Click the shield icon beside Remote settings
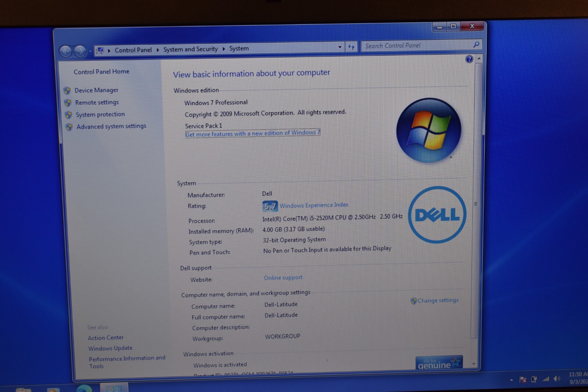This screenshot has width=588, height=392. coord(68,103)
